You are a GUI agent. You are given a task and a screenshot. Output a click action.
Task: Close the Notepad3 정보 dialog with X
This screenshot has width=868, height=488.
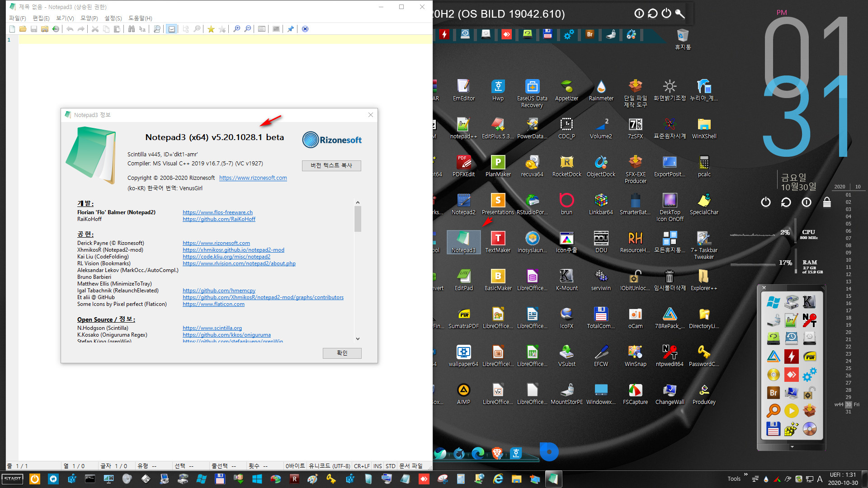(371, 115)
